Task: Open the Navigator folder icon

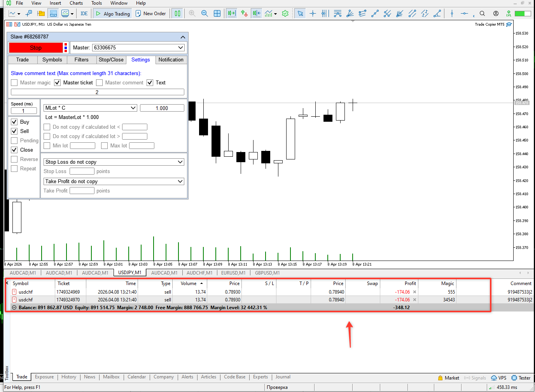Action: tap(41, 14)
